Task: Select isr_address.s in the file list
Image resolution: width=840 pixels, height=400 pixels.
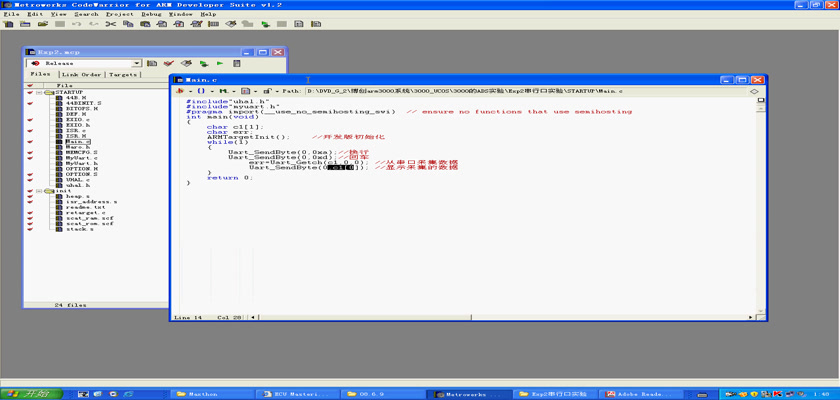Action: [91, 202]
